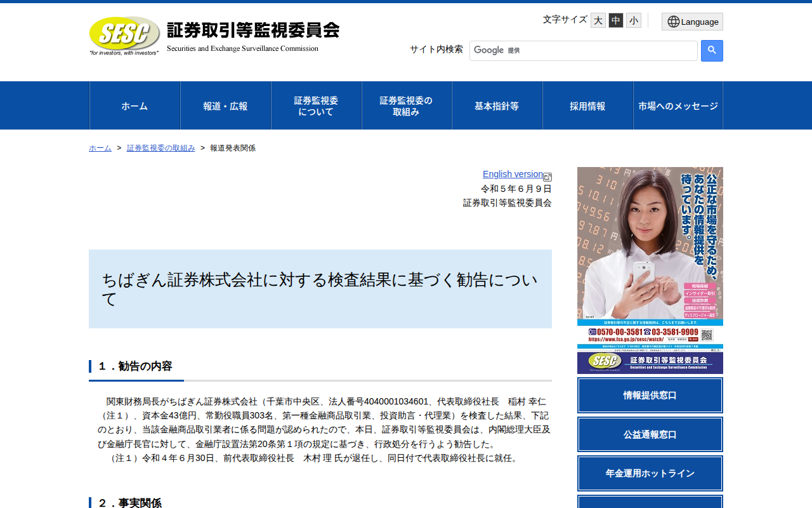Click the page heading ちばぎん証券株式会社に対する検査結果
The width and height of the screenshot is (812, 508).
(x=320, y=289)
